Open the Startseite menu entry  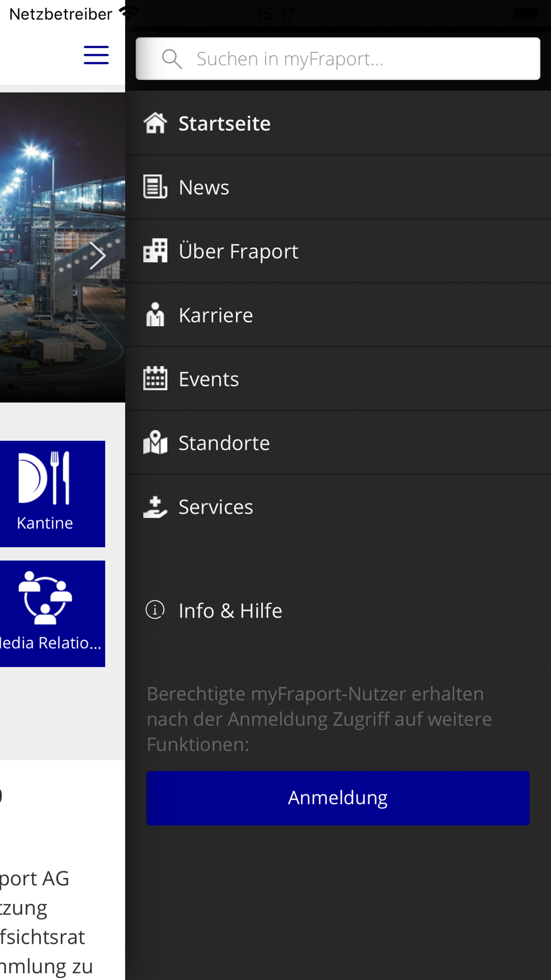pyautogui.click(x=338, y=123)
